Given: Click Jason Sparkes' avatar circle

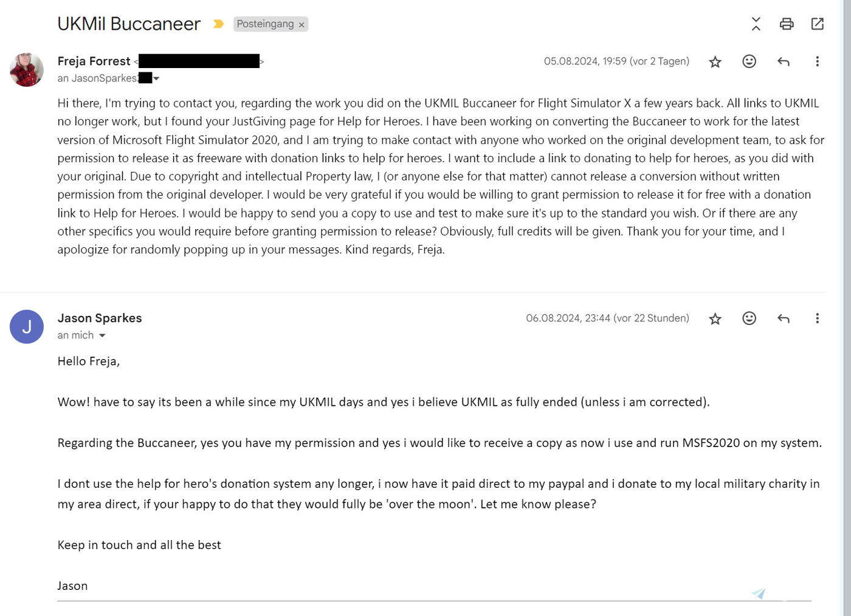Looking at the screenshot, I should point(27,326).
